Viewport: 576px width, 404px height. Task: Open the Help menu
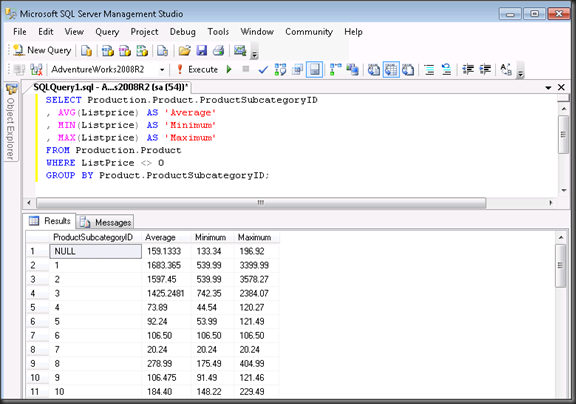(x=353, y=32)
